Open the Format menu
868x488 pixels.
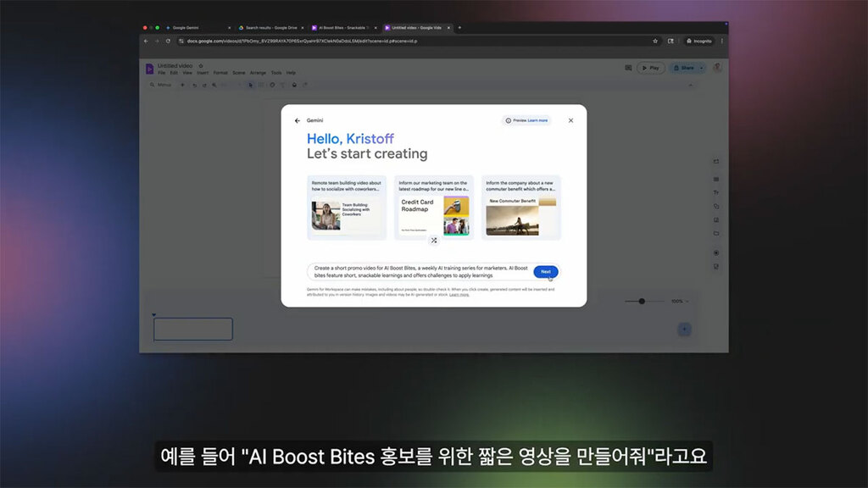click(220, 73)
